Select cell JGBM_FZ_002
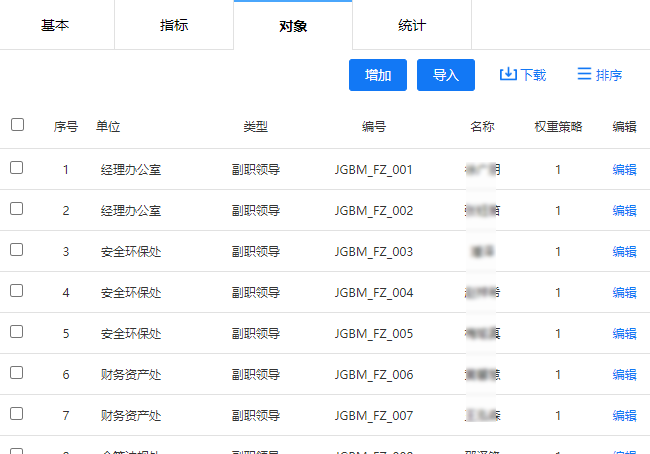Image resolution: width=650 pixels, height=454 pixels. point(374,211)
